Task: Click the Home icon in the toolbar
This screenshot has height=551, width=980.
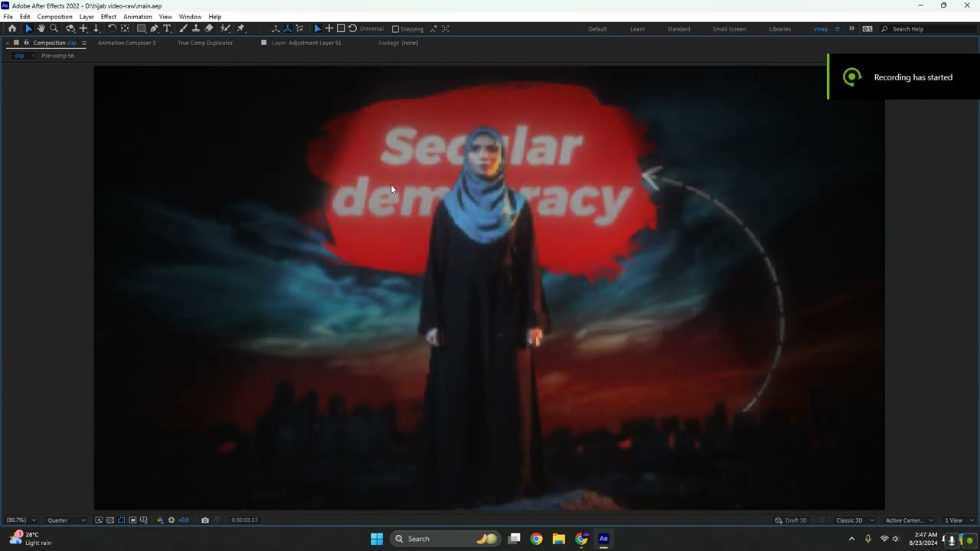Action: [x=12, y=28]
